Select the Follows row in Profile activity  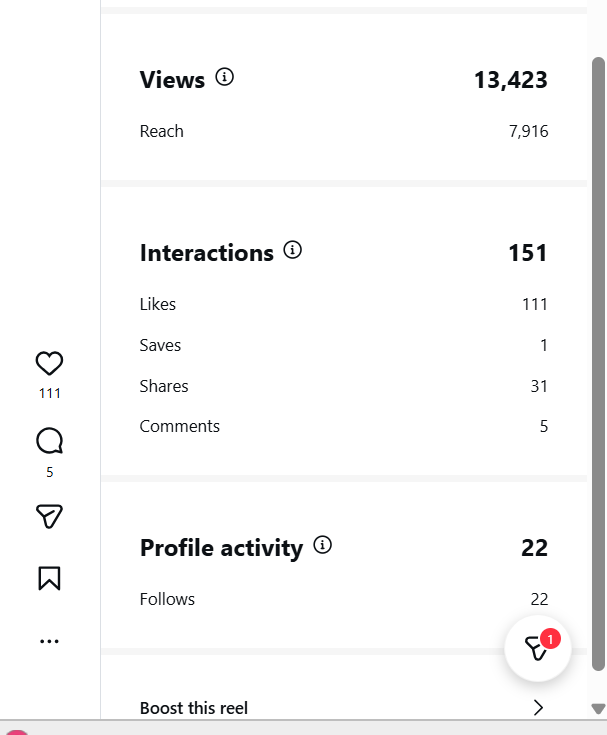pos(344,599)
